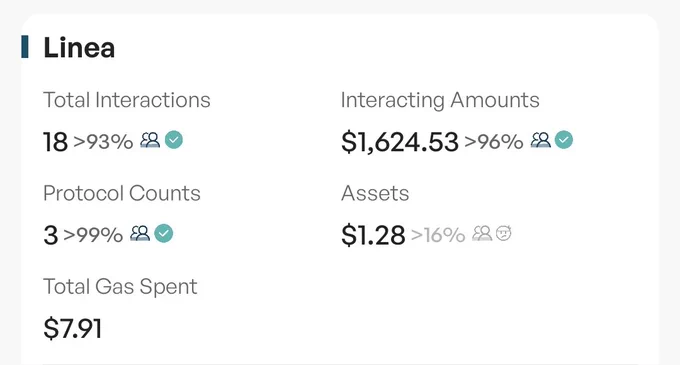The width and height of the screenshot is (680, 365).
Task: Click the $1,624.53 amount value
Action: coord(400,142)
